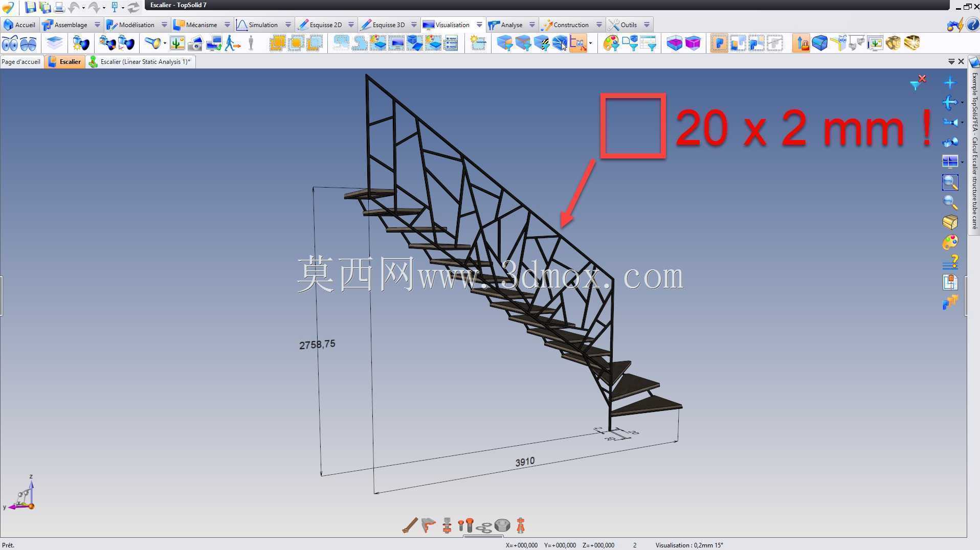Click the camera snapshot icon
This screenshot has width=980, height=550.
click(x=195, y=43)
